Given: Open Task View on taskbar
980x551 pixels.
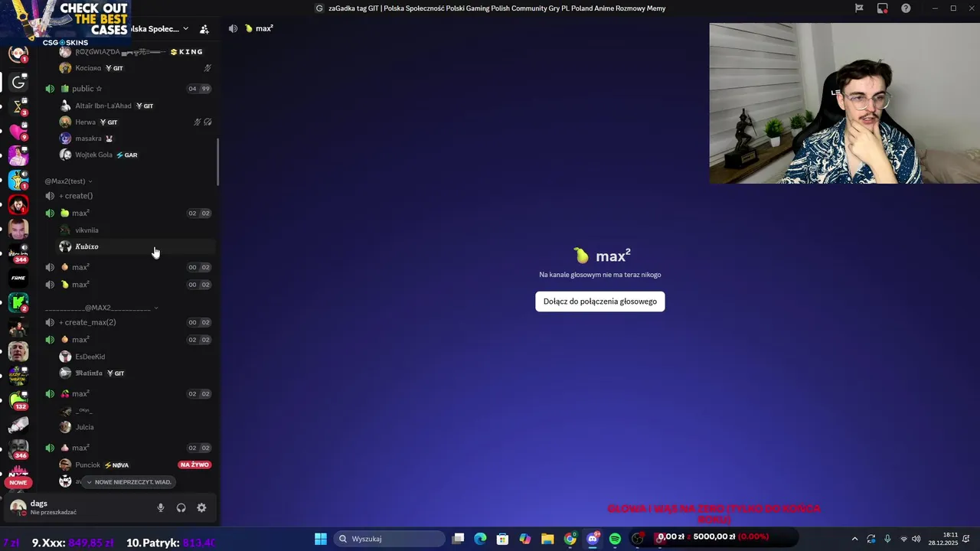Looking at the screenshot, I should tap(458, 539).
